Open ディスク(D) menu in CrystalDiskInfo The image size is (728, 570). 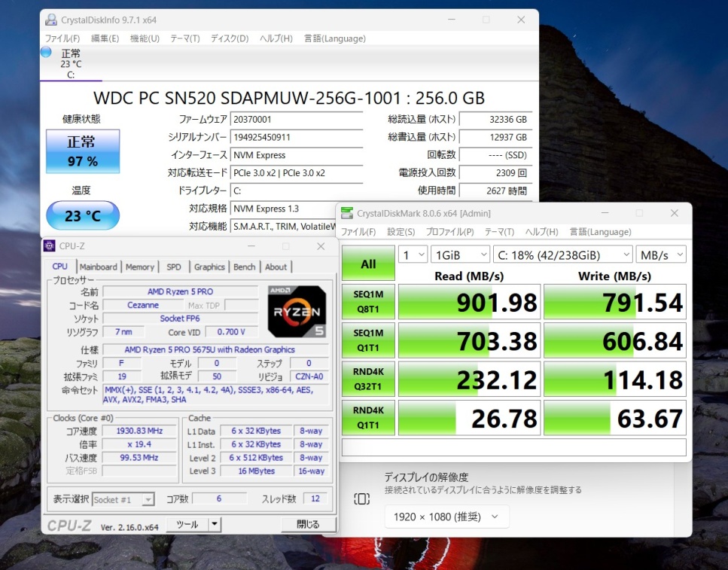click(x=230, y=38)
